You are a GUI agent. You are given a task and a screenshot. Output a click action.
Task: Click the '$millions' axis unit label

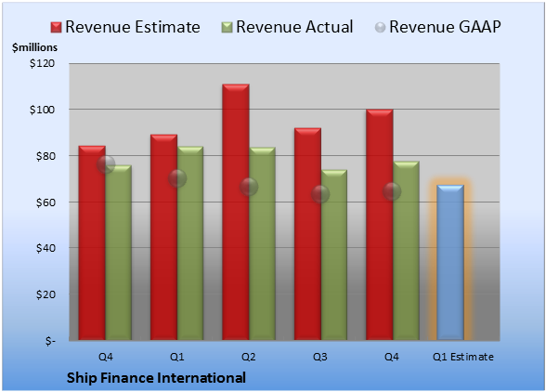tap(34, 47)
